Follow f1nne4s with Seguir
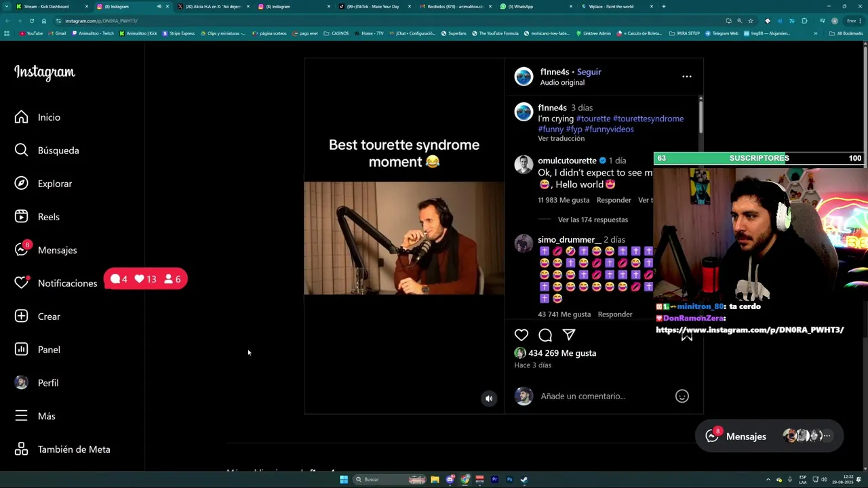Viewport: 868px width, 488px height. click(x=589, y=72)
